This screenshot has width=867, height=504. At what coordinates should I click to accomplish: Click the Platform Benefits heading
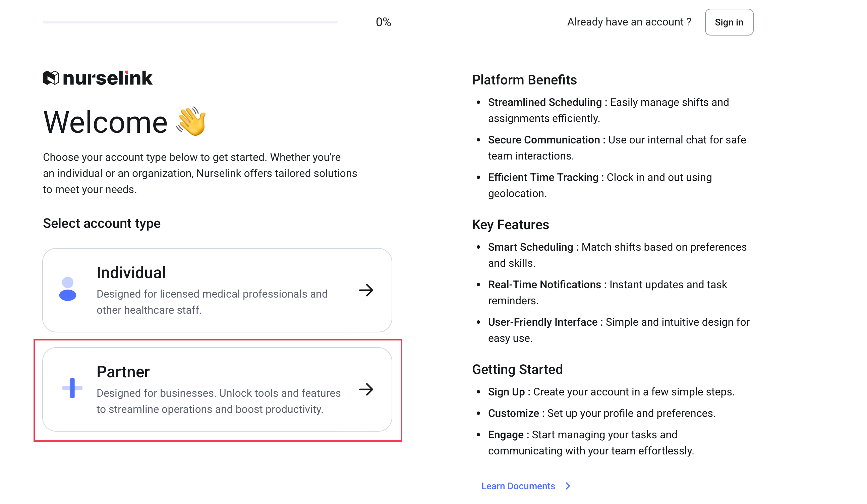(524, 80)
